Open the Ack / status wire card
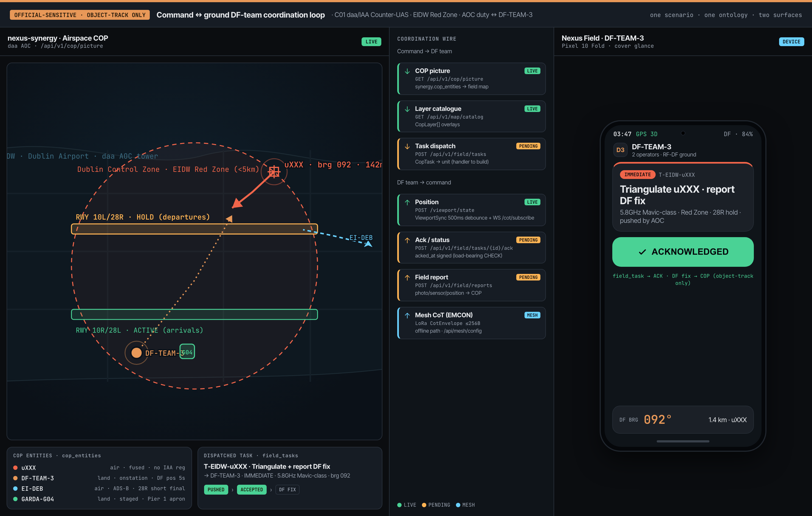812x516 pixels. tap(471, 248)
